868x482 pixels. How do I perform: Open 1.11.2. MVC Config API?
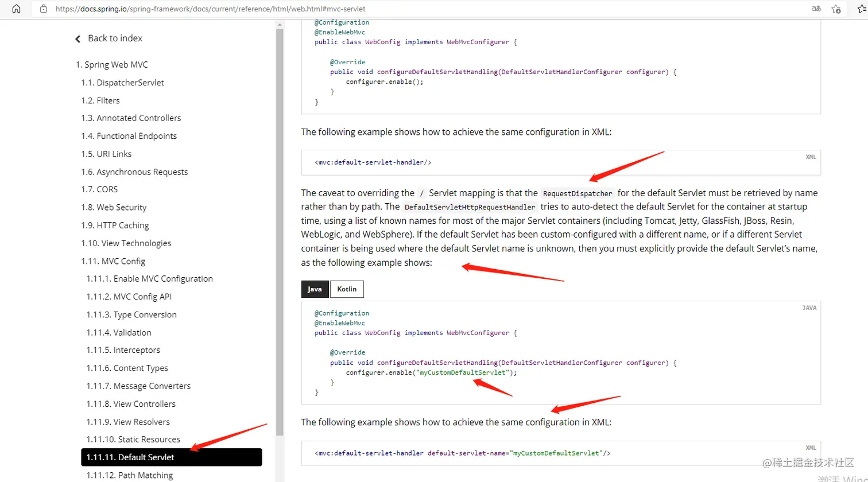129,297
